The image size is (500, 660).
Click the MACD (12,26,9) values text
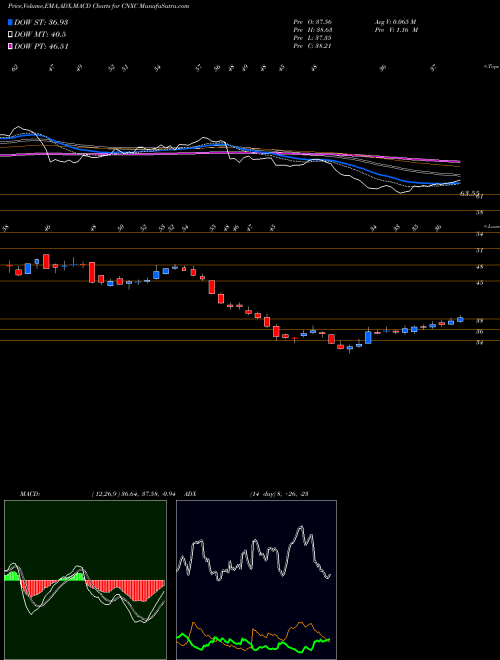[x=136, y=494]
